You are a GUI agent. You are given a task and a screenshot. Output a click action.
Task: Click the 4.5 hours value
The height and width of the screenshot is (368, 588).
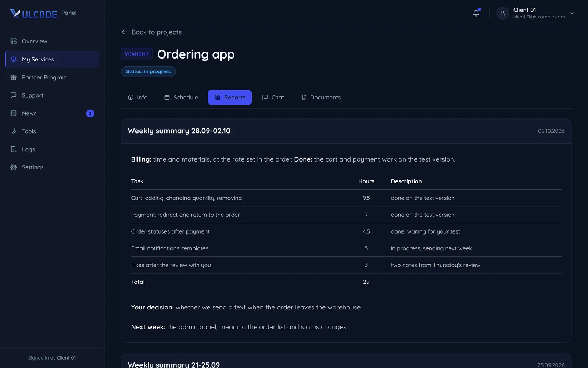[366, 231]
